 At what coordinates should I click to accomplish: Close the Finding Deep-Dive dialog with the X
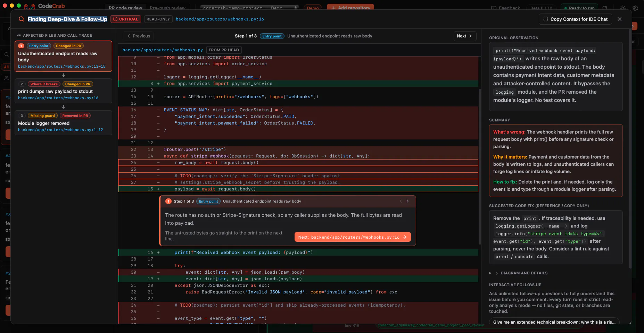[x=619, y=19]
